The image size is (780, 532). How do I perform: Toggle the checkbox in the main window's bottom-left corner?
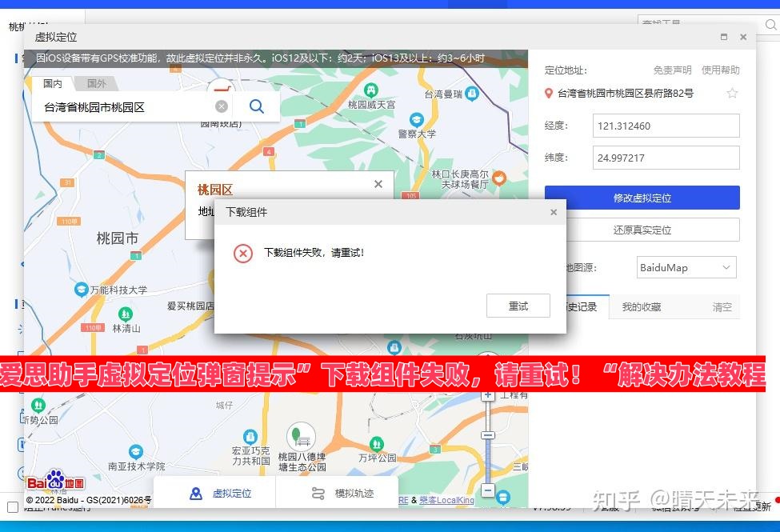point(13,507)
